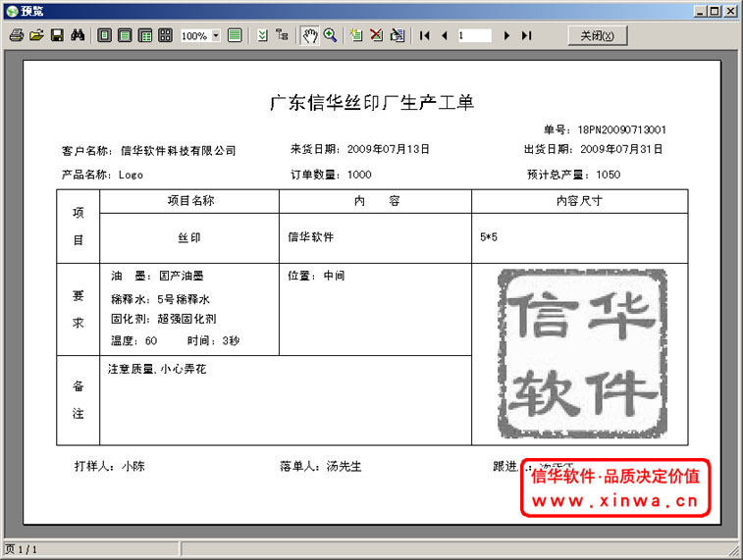Click the 超强固化剂 hardener entry
This screenshot has width=743, height=560.
pyautogui.click(x=186, y=319)
